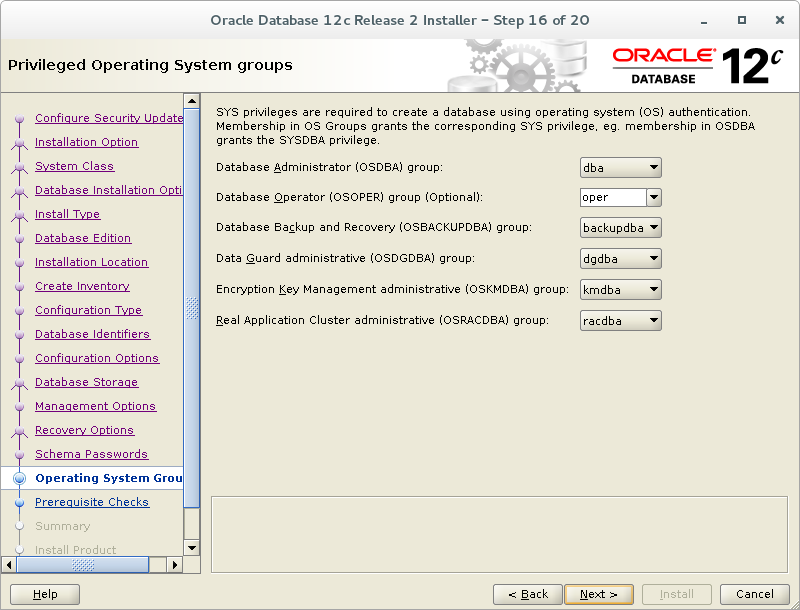Click the Database Storage step node icon

click(x=19, y=383)
